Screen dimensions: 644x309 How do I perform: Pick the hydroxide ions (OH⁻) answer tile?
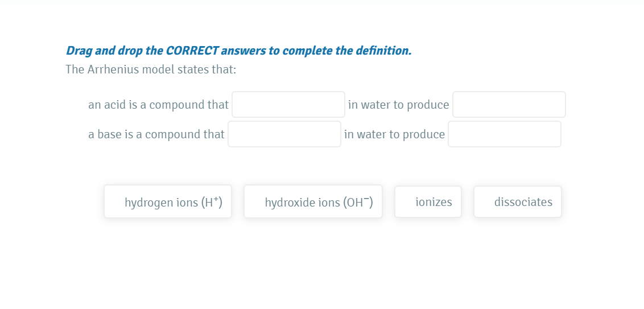point(313,202)
